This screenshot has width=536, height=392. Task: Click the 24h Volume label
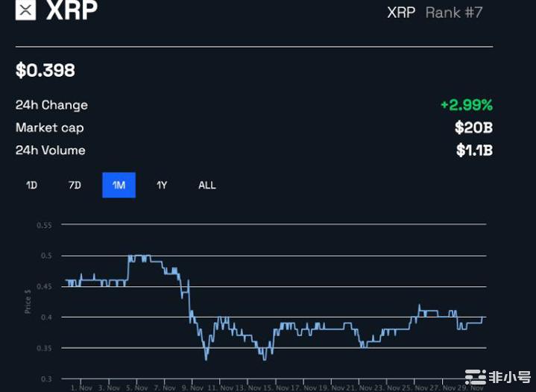[50, 151]
